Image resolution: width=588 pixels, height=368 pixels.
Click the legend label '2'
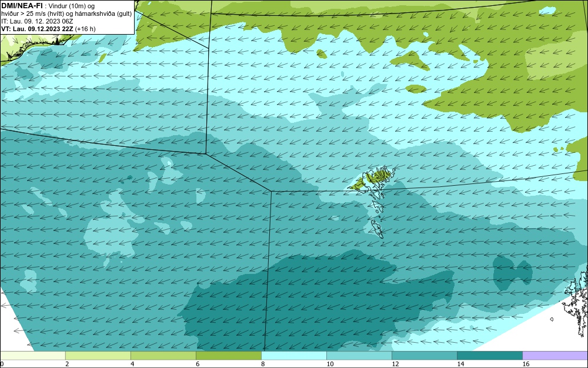click(x=67, y=364)
